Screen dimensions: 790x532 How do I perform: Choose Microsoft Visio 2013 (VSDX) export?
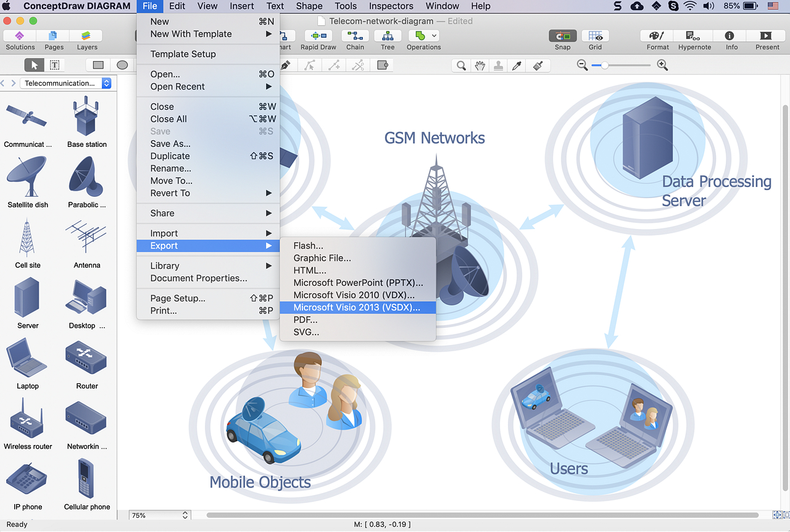358,307
